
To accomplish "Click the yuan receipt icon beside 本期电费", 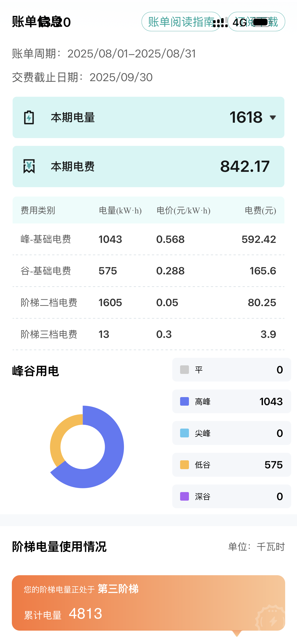I will point(29,166).
